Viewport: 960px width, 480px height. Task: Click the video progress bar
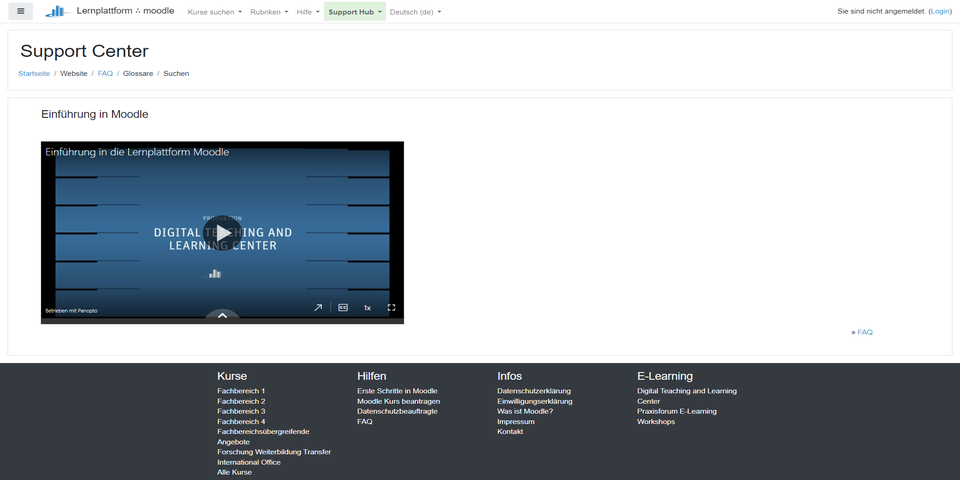[222, 321]
